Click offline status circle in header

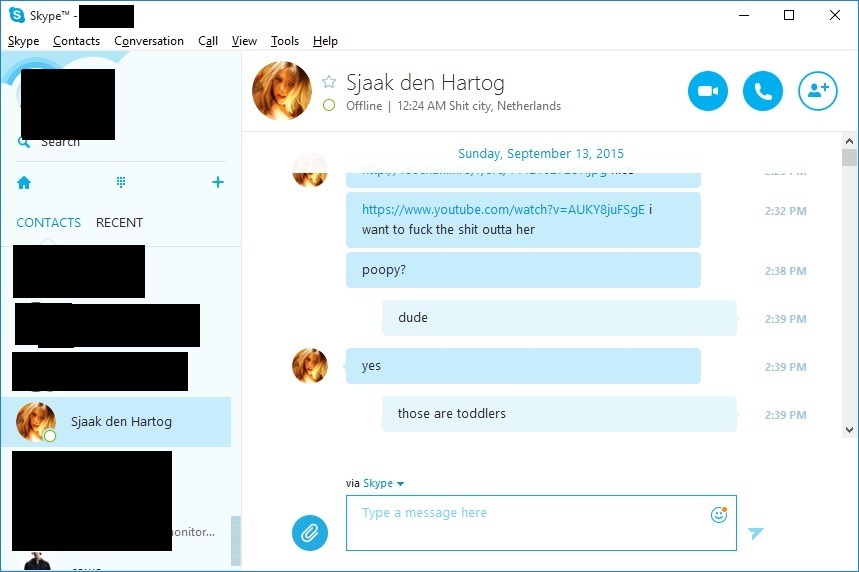[x=329, y=105]
